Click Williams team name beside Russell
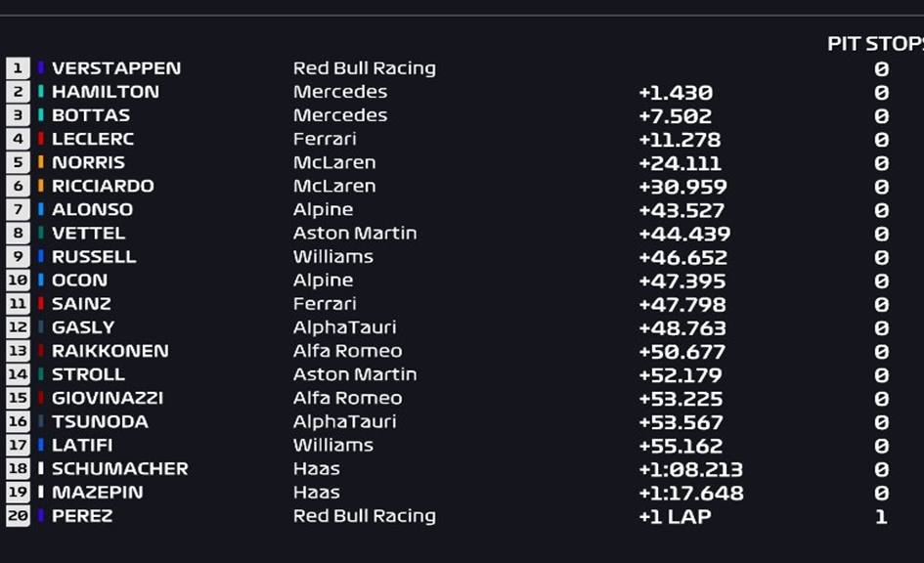 click(x=333, y=257)
